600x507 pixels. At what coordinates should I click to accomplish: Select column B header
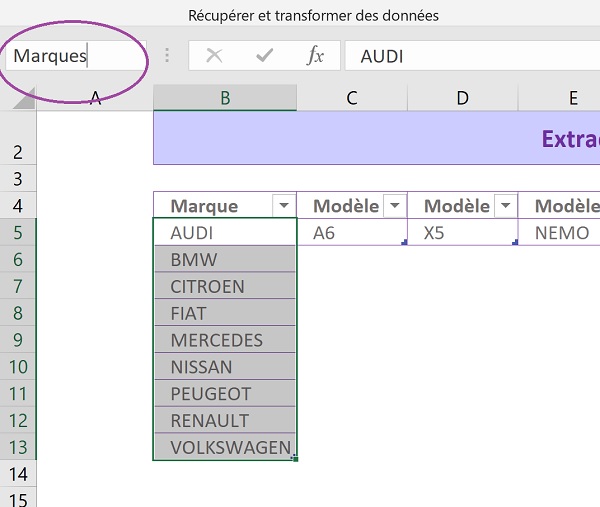(x=225, y=98)
